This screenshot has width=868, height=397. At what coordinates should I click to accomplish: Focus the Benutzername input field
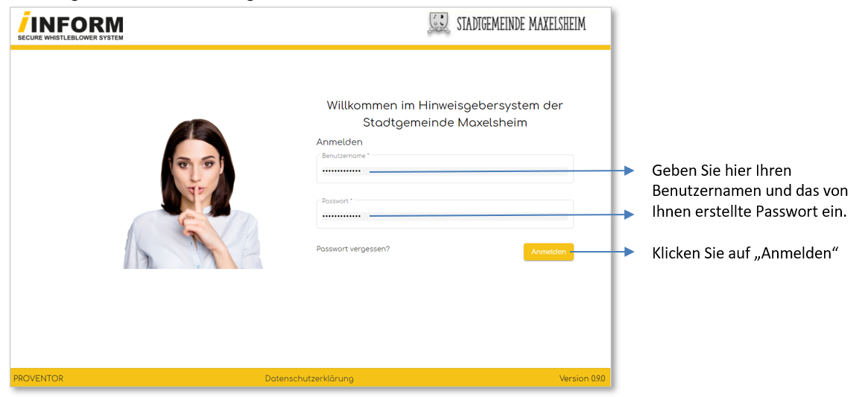pyautogui.click(x=444, y=171)
